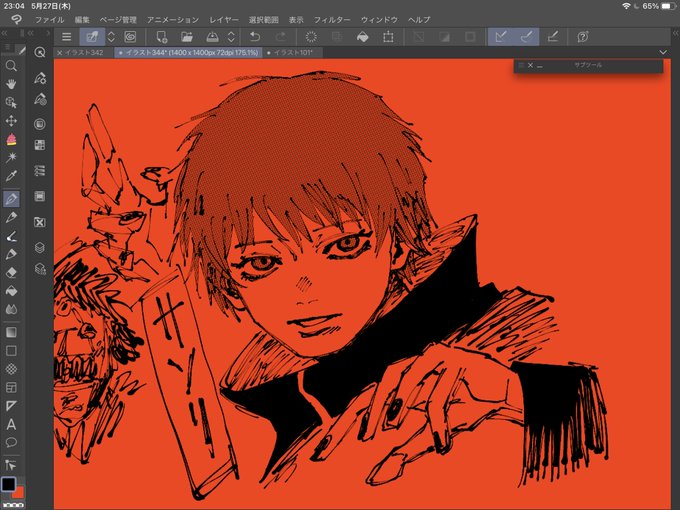Select the Brush tool

pyautogui.click(x=11, y=236)
